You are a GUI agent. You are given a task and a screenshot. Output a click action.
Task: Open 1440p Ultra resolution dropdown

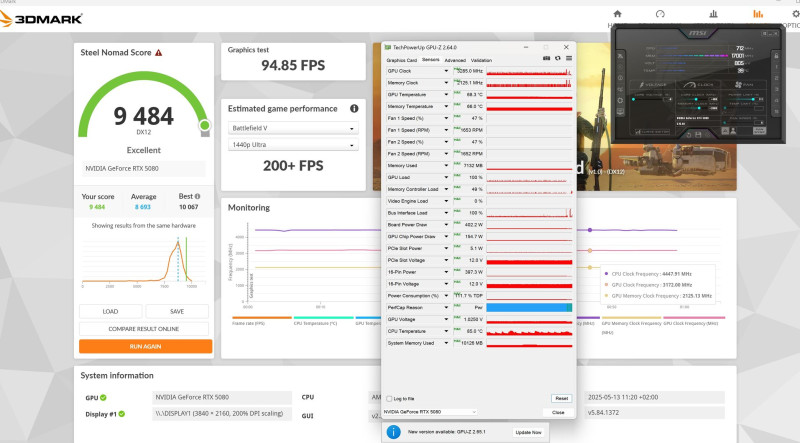pos(293,144)
